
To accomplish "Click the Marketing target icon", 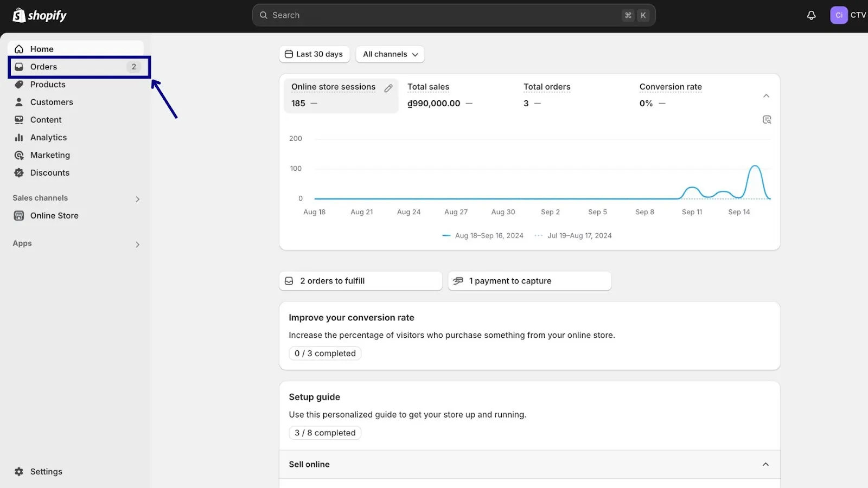I will 19,155.
